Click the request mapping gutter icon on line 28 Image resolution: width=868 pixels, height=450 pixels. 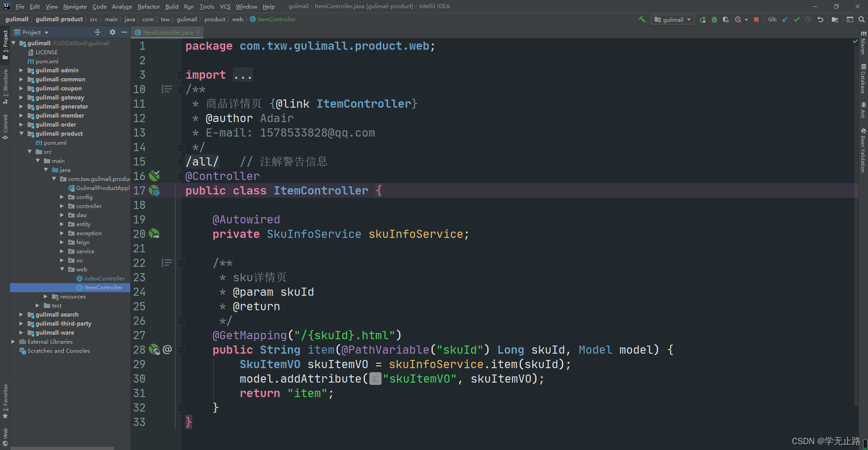click(154, 349)
